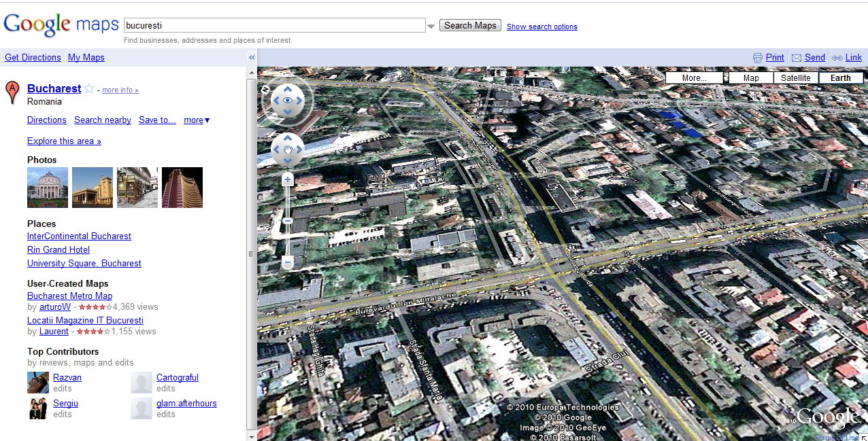Viewport: 868px width, 441px height.
Task: Open the Bucharest result title link
Action: [x=54, y=88]
